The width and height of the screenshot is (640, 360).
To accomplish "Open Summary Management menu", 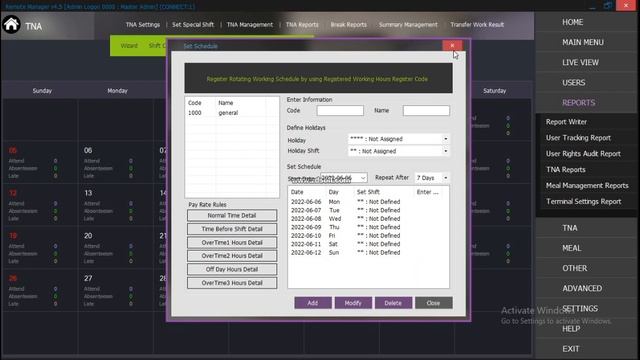I will (x=408, y=24).
